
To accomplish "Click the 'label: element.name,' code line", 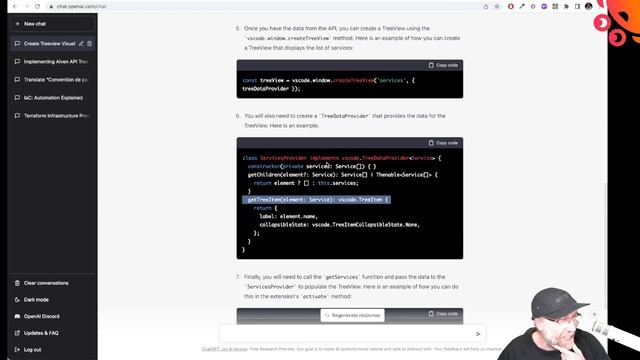I will coord(289,216).
